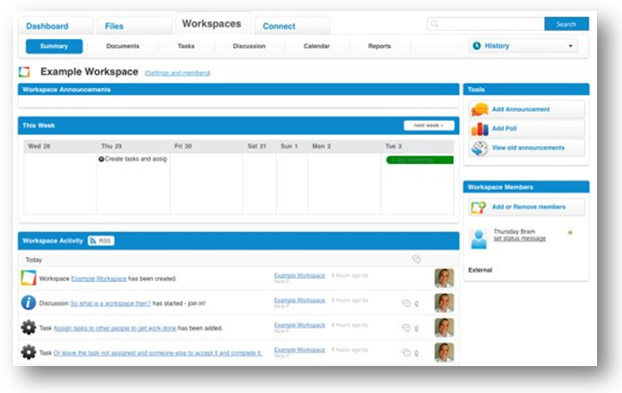Click the next week button
This screenshot has width=622, height=393.
429,125
